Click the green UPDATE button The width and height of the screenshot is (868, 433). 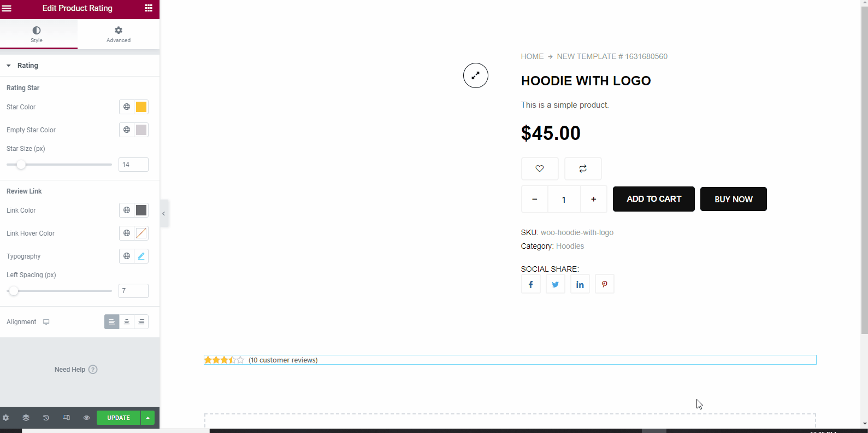coord(119,418)
